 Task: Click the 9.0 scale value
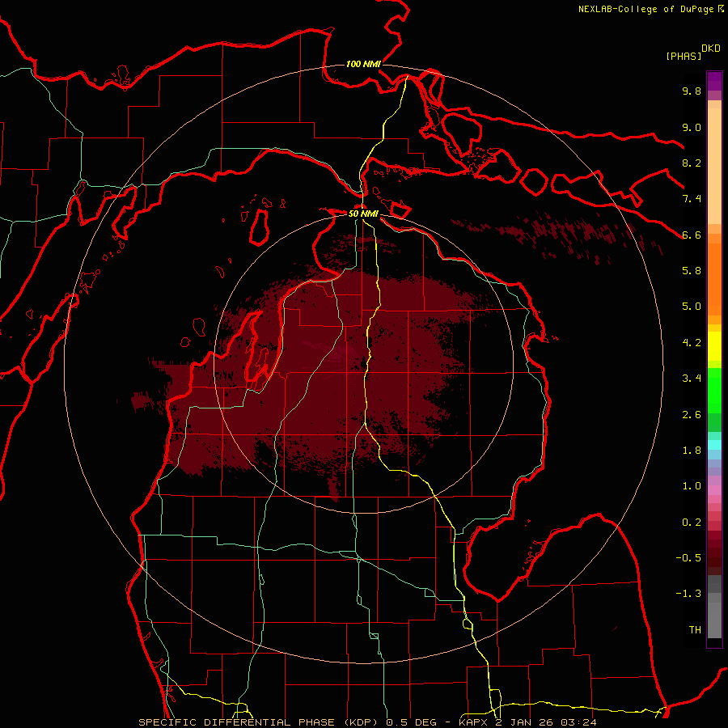point(692,128)
